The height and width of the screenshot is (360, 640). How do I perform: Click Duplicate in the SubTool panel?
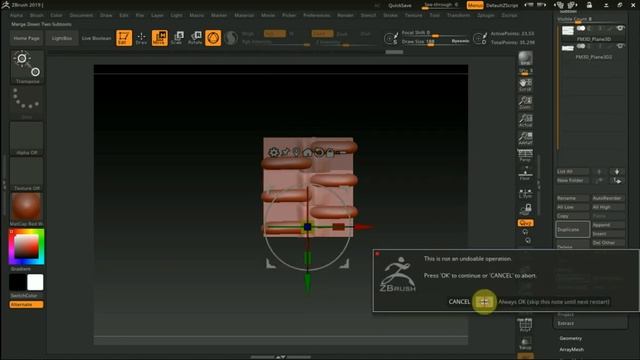[x=573, y=229]
